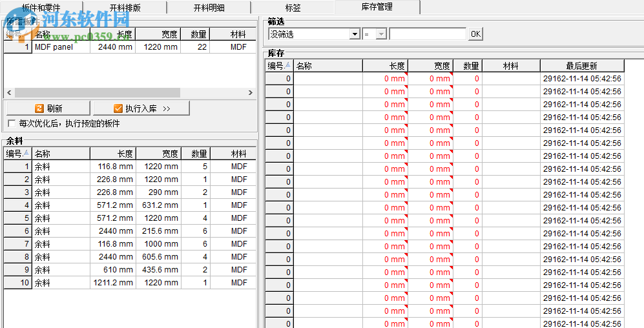This screenshot has height=328, width=644.
Task: Click the OK filter button
Action: (475, 34)
